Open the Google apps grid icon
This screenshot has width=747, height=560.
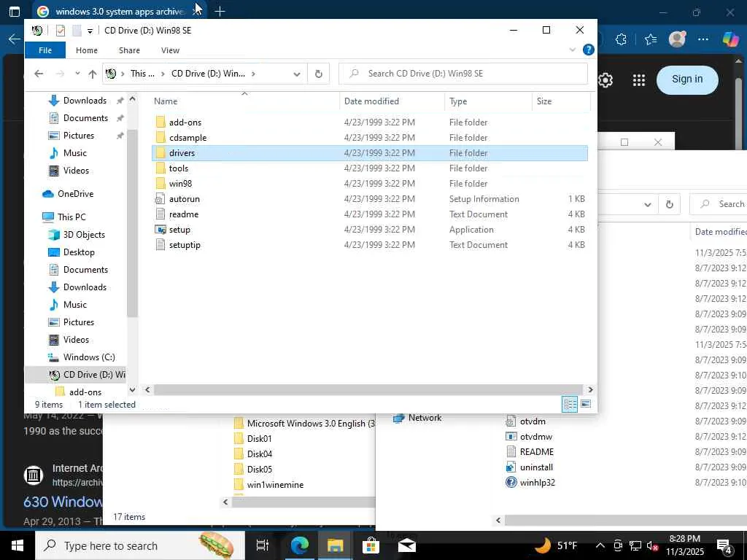638,80
